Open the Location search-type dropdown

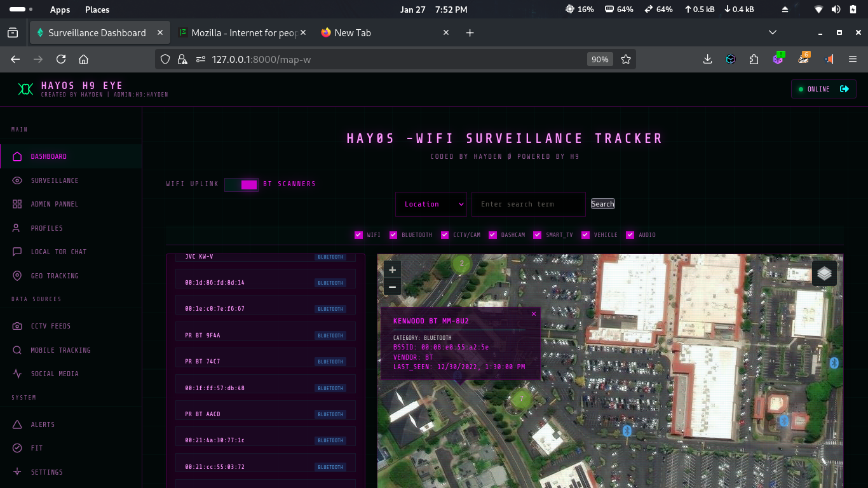(x=431, y=205)
